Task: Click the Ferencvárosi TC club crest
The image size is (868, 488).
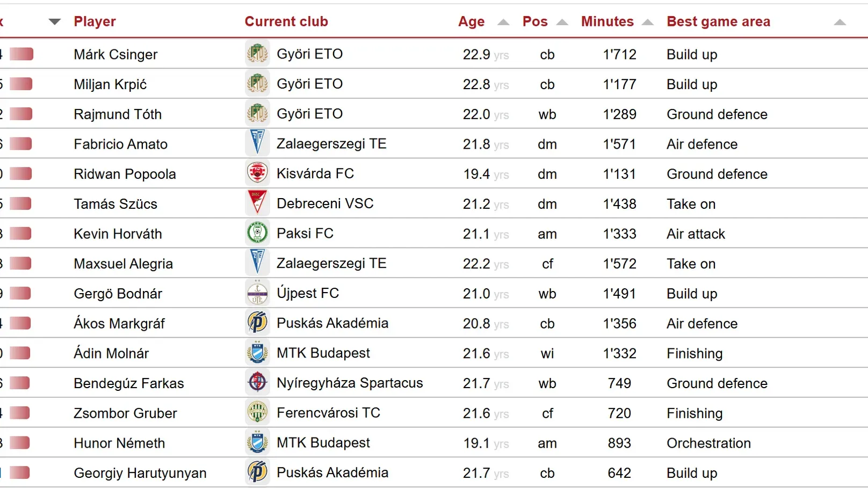Action: pos(257,413)
